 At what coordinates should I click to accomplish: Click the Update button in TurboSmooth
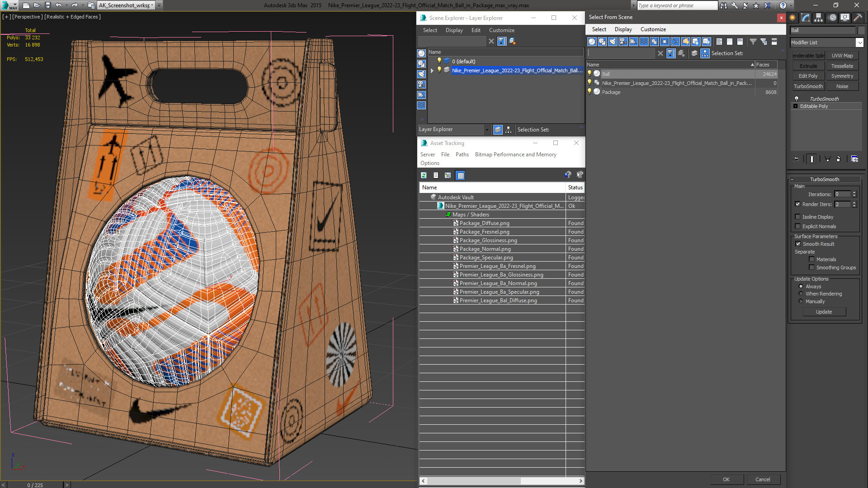[x=824, y=312]
